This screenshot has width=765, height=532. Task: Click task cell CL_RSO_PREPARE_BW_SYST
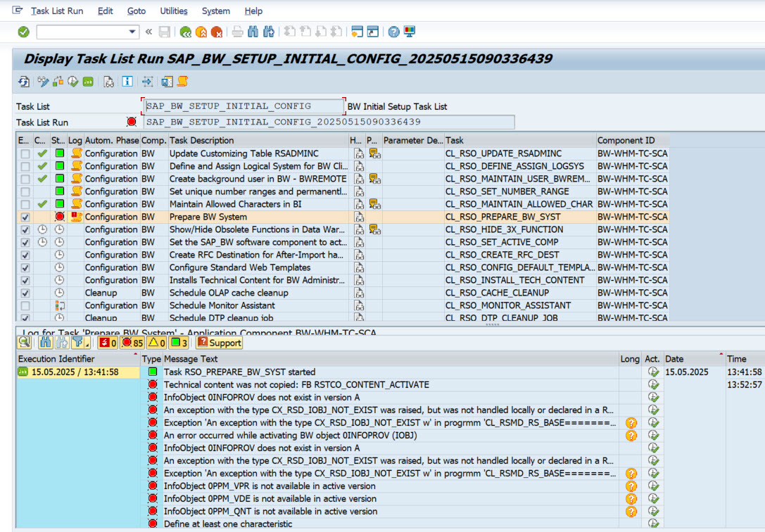[x=519, y=217]
